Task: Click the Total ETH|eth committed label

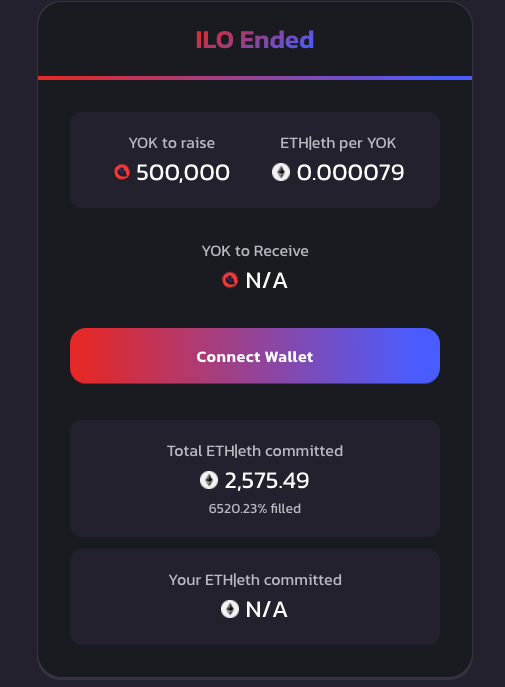Action: (x=255, y=451)
